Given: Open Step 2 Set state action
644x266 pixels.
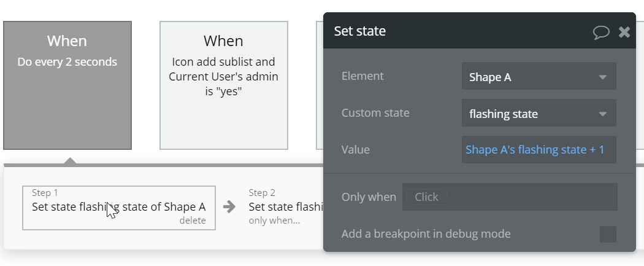Looking at the screenshot, I should 285,207.
